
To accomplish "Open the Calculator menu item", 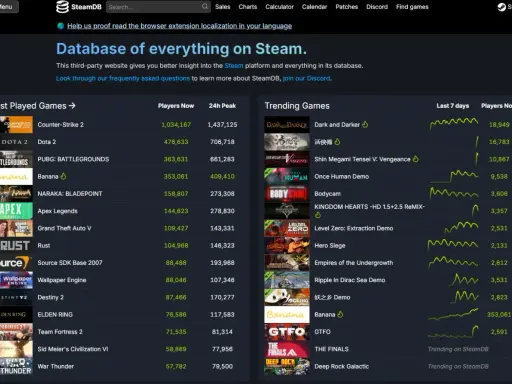I will point(279,7).
